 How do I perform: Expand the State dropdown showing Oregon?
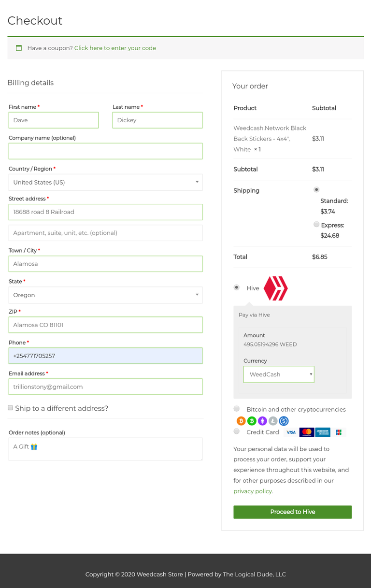[x=105, y=295]
